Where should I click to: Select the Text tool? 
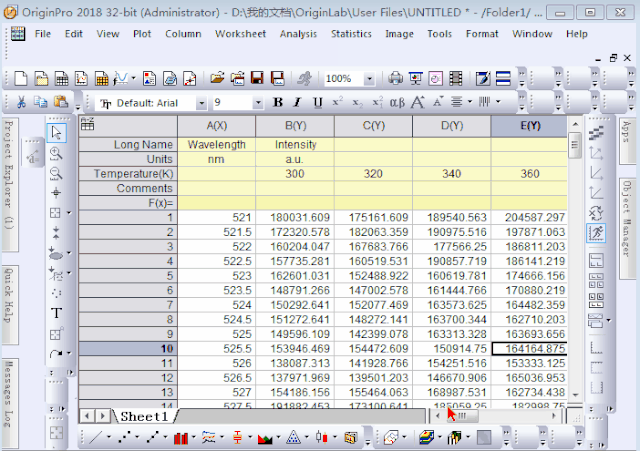pos(57,312)
